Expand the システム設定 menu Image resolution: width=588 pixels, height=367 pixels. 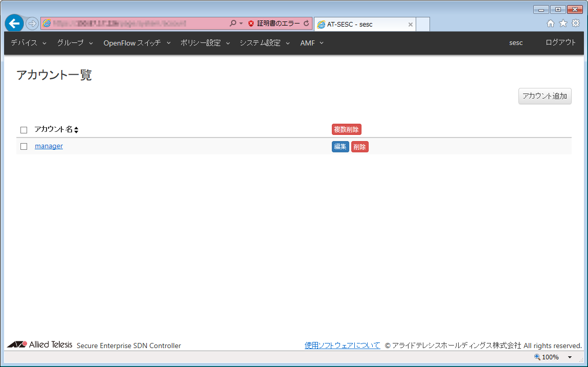[265, 43]
